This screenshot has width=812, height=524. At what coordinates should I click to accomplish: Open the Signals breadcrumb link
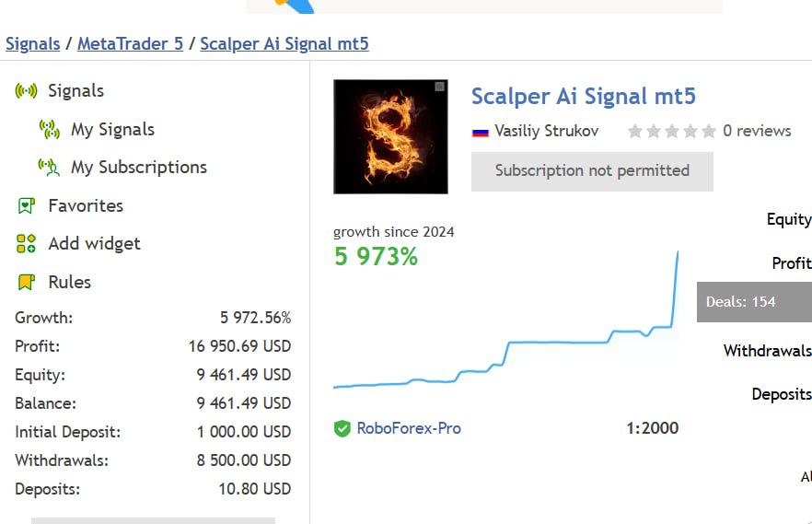coord(32,43)
